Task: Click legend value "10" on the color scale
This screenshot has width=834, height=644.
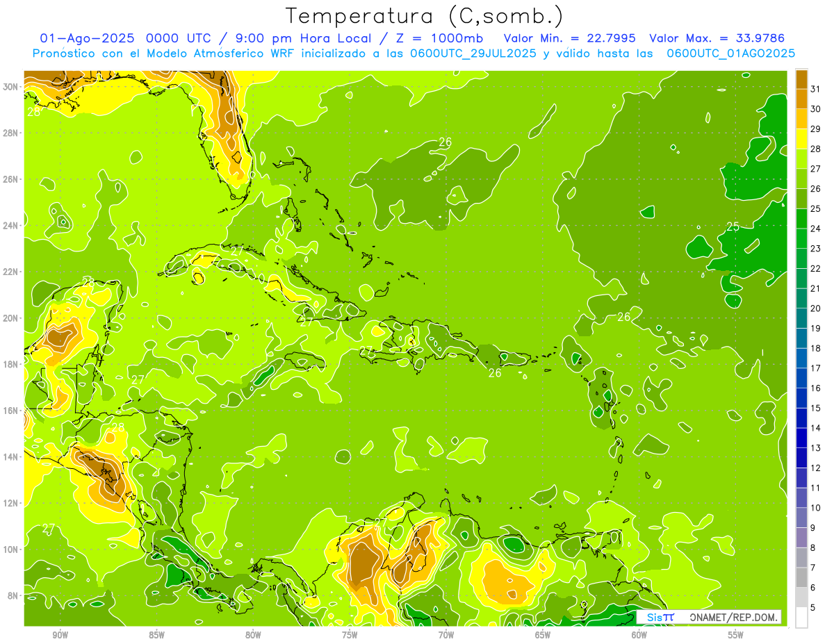Action: [x=816, y=508]
